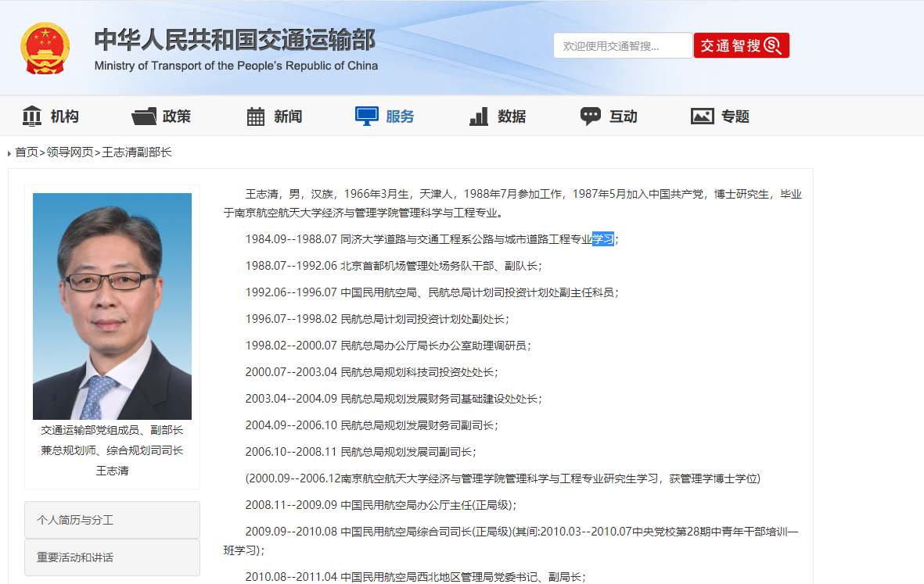Viewport: 924px width, 584px height.
Task: Focus the 欢迎使用交通智搜 search field
Action: [623, 45]
